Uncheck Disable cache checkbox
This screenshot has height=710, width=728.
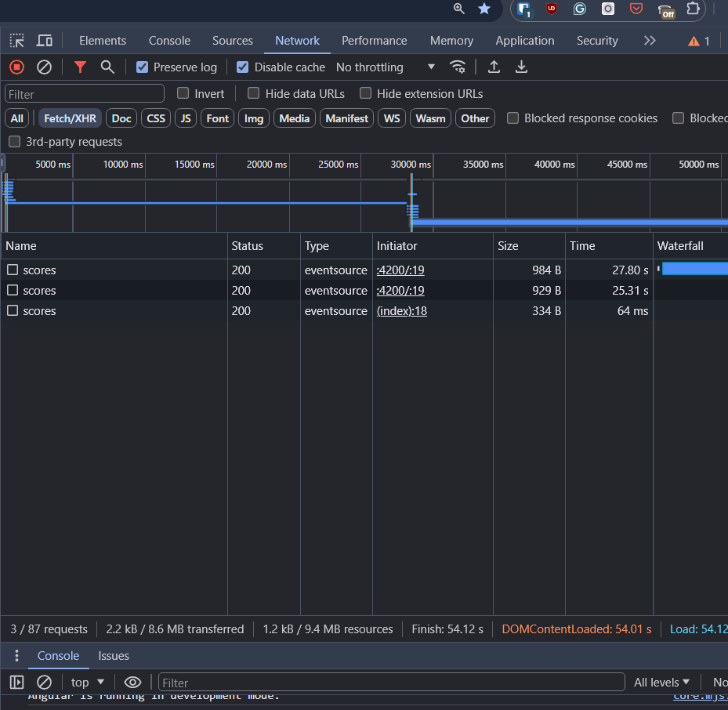click(243, 67)
